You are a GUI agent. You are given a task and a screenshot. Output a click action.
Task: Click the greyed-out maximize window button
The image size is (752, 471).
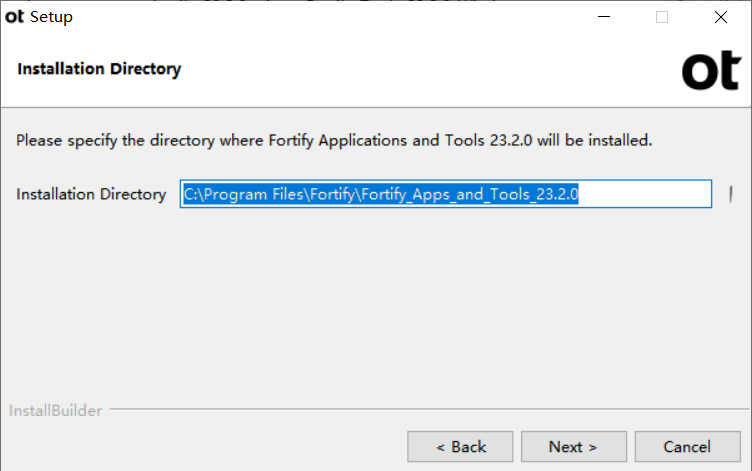pyautogui.click(x=662, y=17)
